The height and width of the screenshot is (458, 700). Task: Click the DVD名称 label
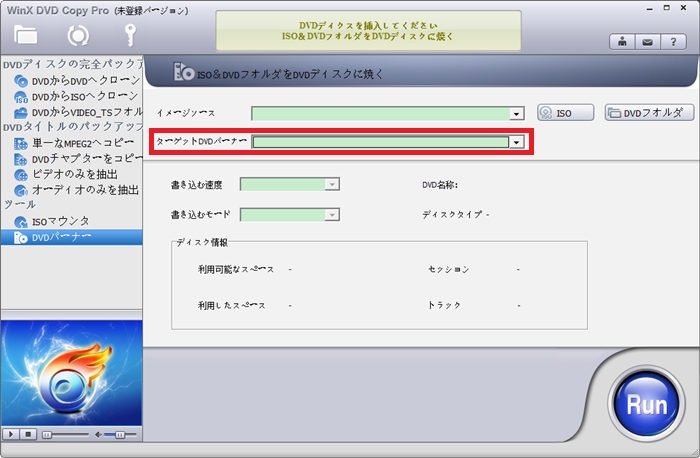coord(440,185)
